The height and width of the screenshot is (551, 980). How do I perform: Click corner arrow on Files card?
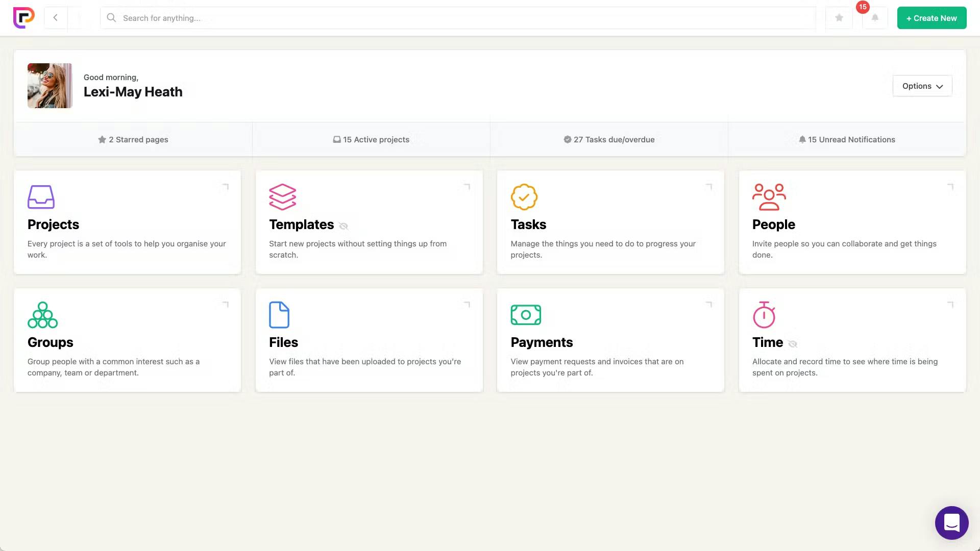pos(467,305)
